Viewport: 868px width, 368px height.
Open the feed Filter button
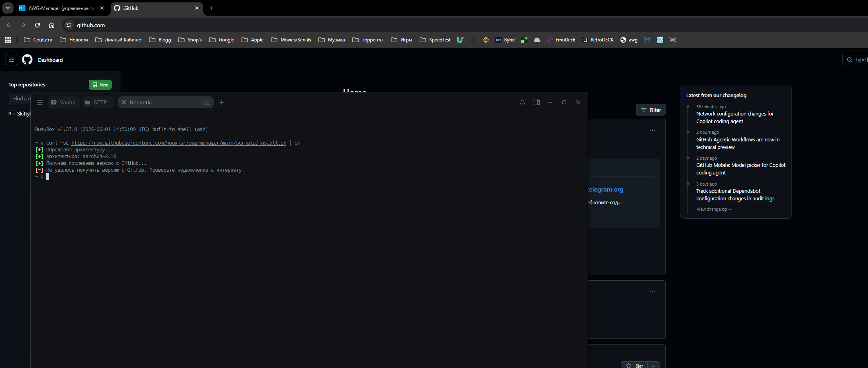pos(650,110)
